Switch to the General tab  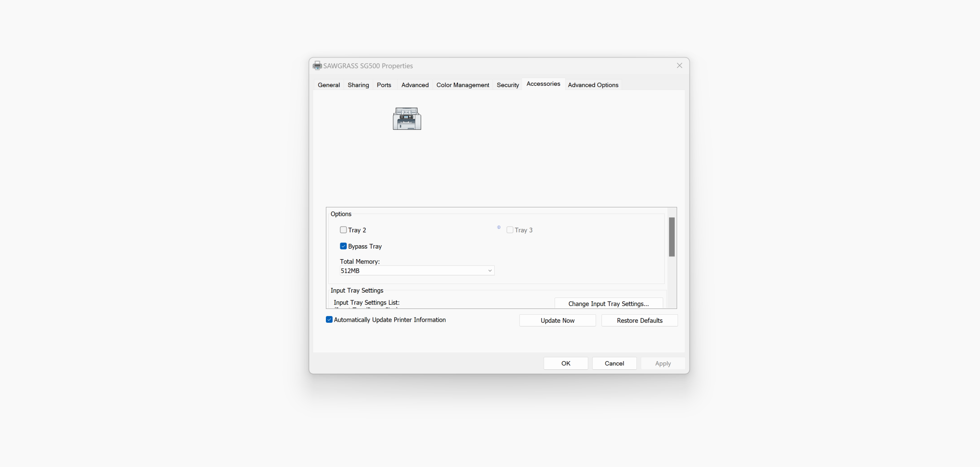tap(329, 85)
